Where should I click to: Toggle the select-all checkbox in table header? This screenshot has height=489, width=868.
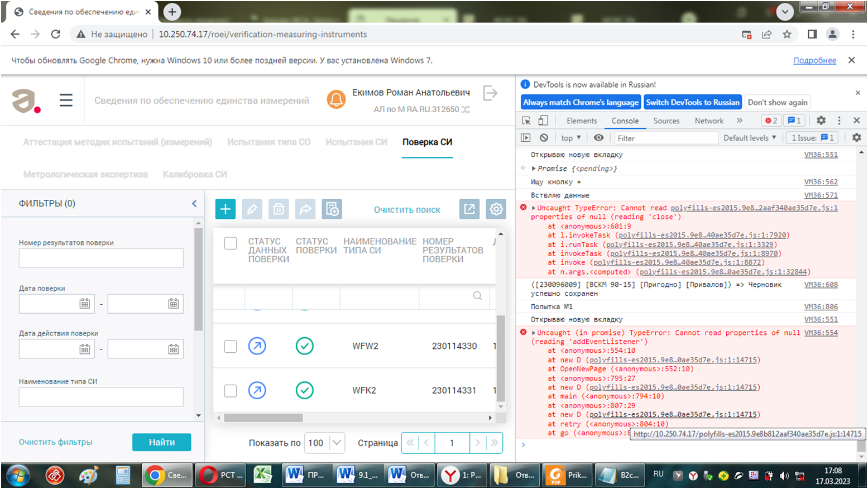[231, 243]
